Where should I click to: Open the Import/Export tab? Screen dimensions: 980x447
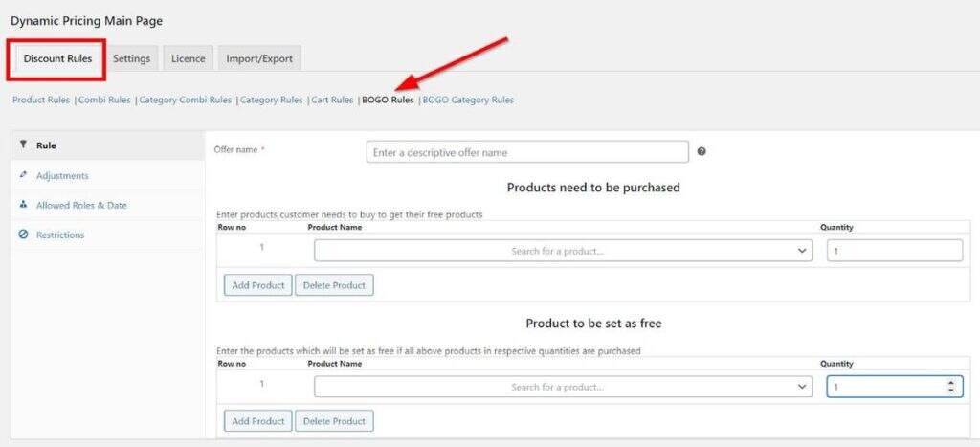point(259,58)
